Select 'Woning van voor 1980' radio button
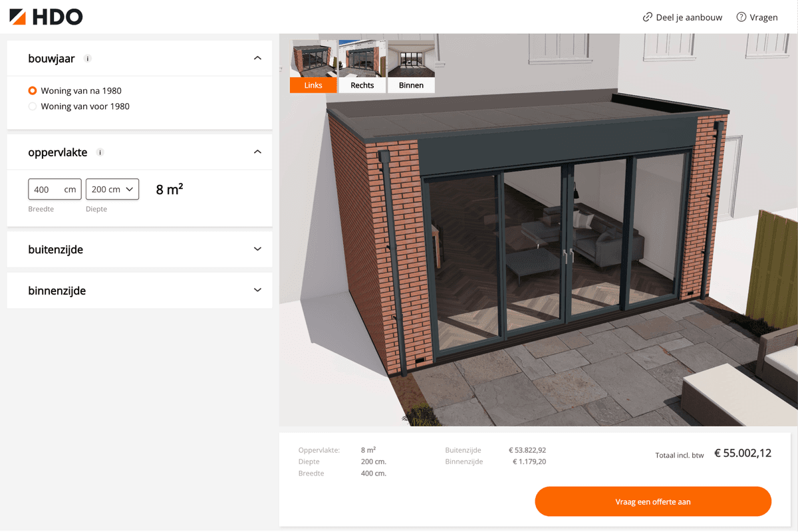Screen dimensions: 798x532 point(33,106)
